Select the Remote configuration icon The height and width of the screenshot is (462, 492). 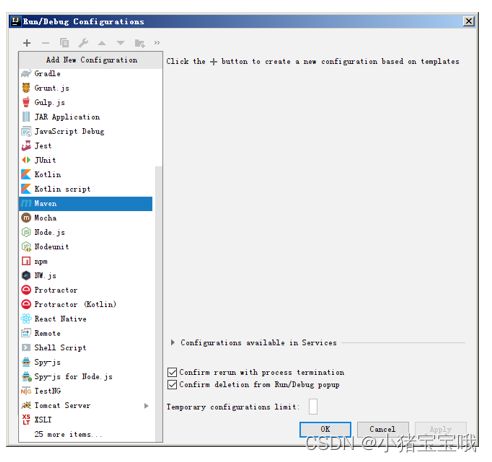pyautogui.click(x=26, y=333)
